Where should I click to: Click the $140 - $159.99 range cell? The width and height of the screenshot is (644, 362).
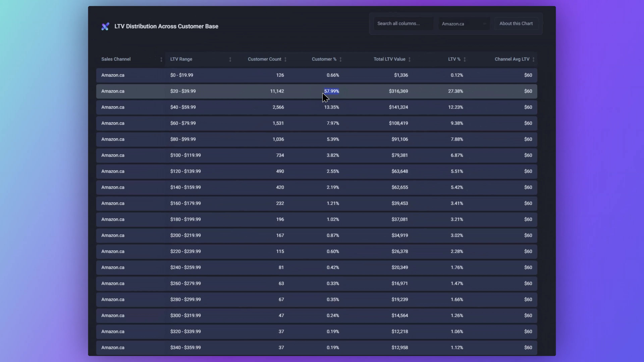coord(185,187)
